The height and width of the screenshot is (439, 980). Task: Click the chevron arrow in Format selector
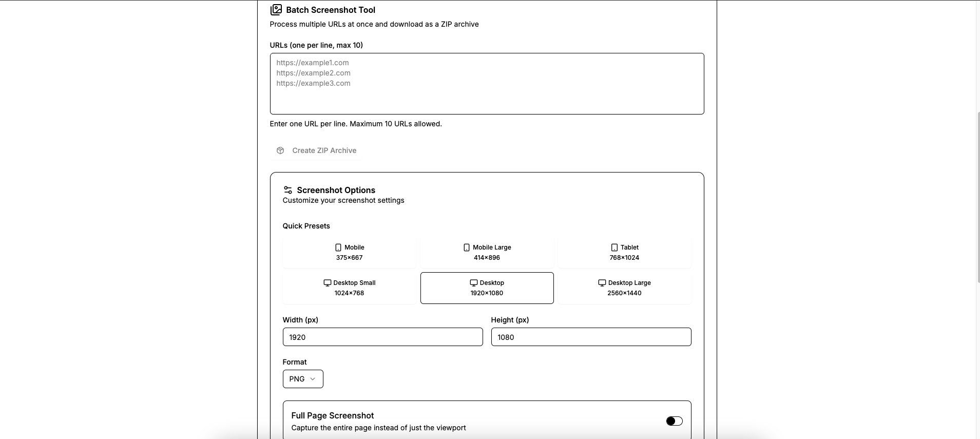click(x=313, y=379)
